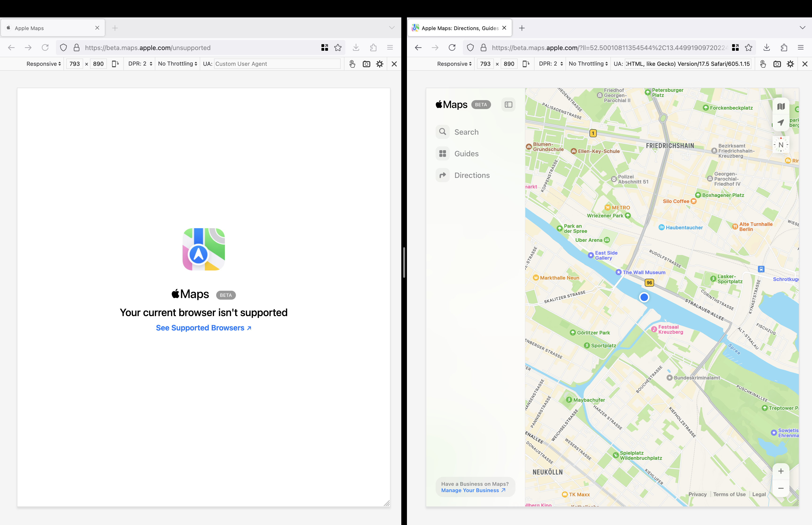The height and width of the screenshot is (525, 812).
Task: Zoom in with the map plus button
Action: 781,471
